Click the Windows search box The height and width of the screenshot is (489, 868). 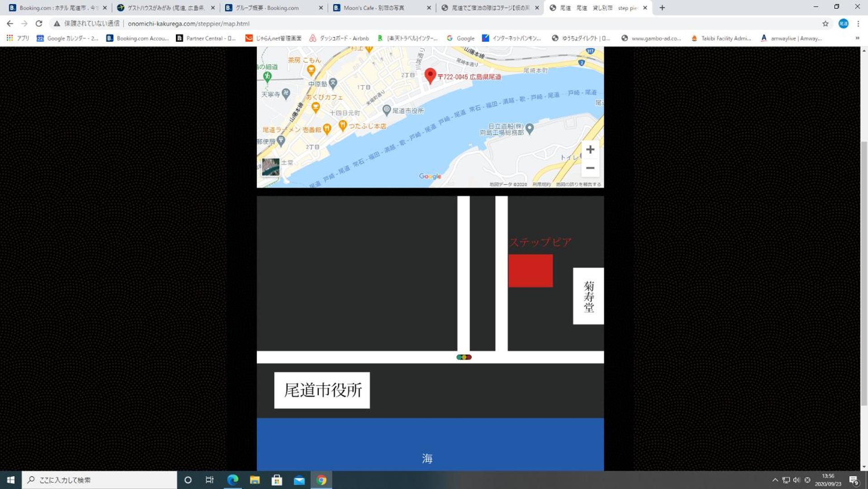coord(100,480)
